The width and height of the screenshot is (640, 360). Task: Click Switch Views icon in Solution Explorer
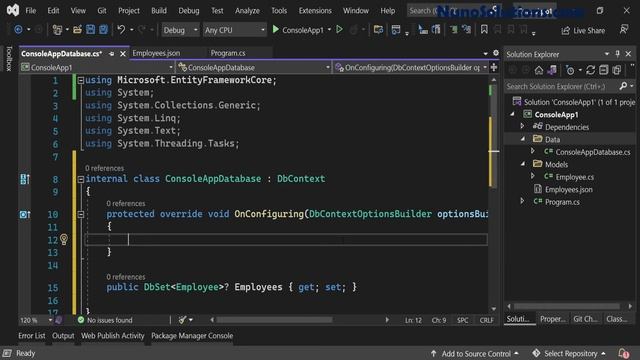(x=552, y=70)
